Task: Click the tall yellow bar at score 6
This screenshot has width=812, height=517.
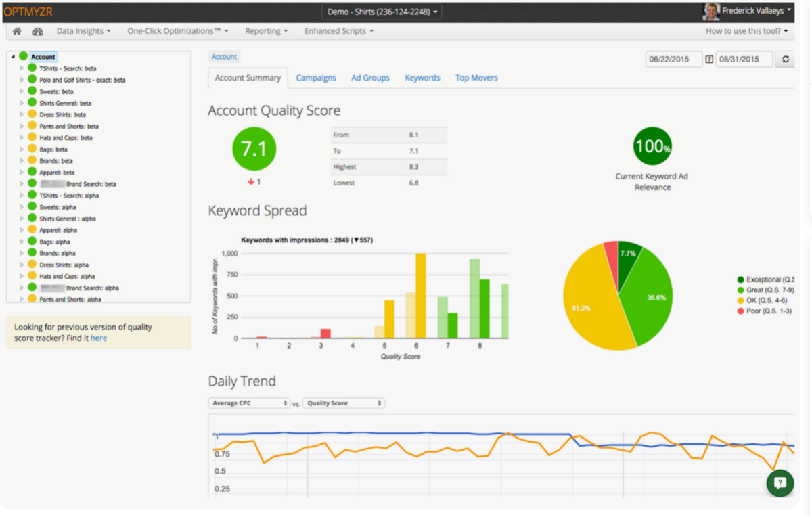Action: (421, 296)
